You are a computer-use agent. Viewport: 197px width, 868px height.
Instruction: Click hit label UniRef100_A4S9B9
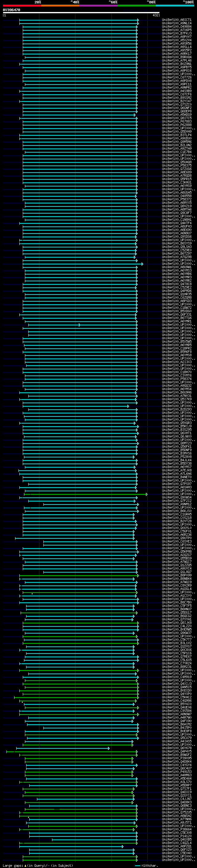coord(177,91)
